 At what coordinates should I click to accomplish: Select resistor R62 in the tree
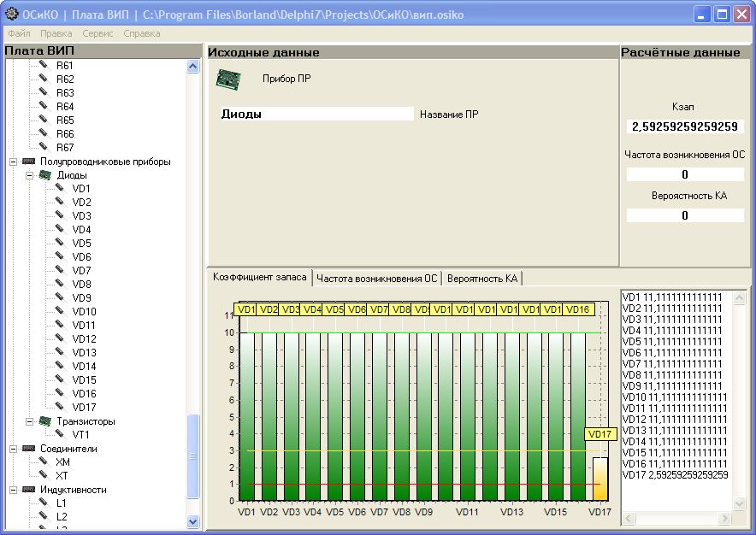point(65,79)
